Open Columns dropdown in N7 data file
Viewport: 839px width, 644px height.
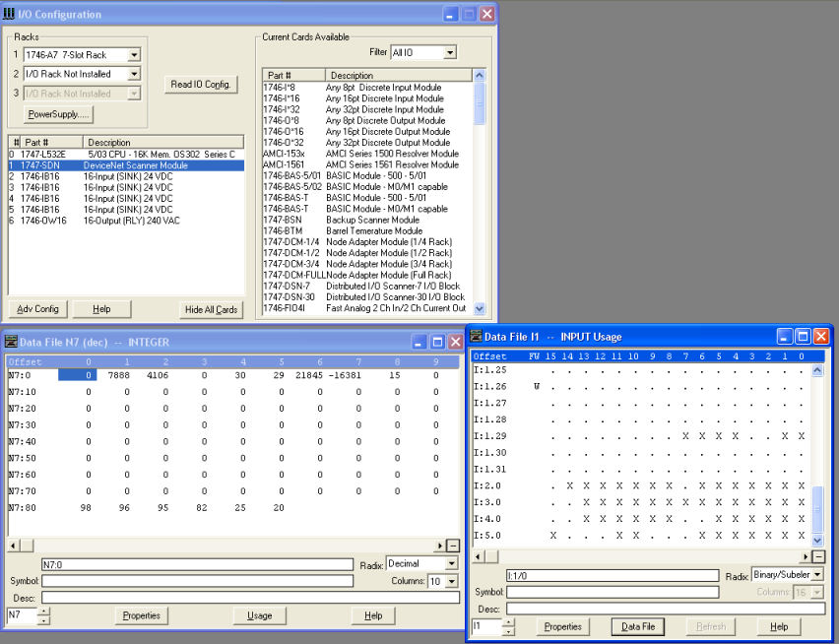pos(452,581)
